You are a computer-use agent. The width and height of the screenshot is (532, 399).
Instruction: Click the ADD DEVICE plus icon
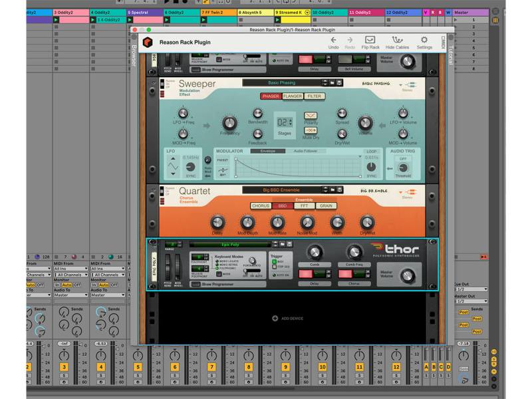click(x=275, y=319)
